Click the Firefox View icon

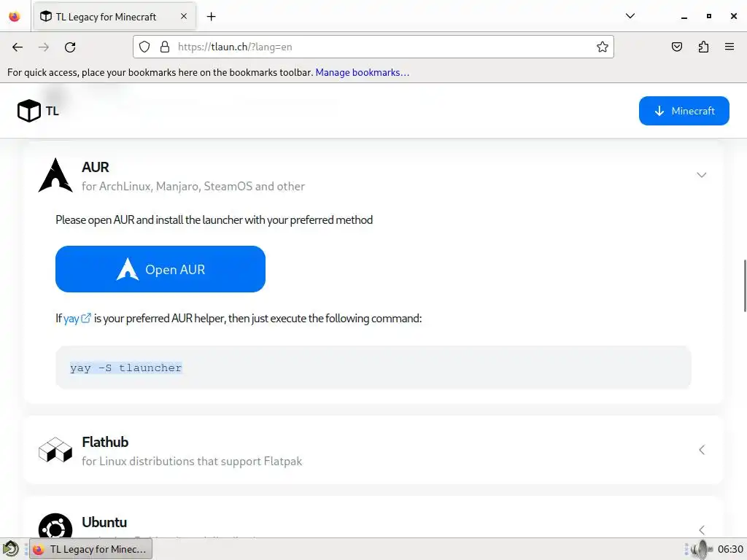click(x=15, y=17)
